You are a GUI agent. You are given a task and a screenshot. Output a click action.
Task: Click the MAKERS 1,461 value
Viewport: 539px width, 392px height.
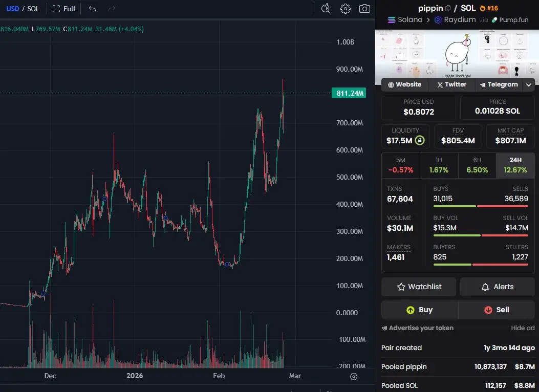(395, 257)
